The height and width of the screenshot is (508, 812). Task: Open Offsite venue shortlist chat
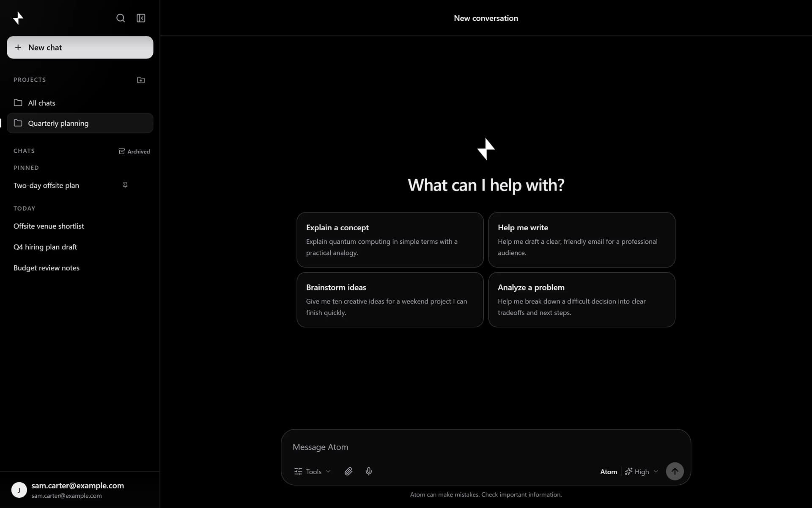(80, 226)
